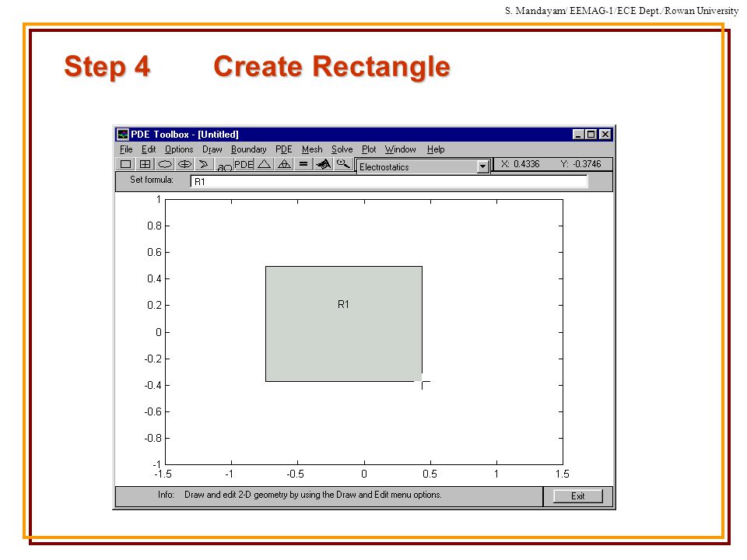747x560 pixels.
Task: Open the Plot menu
Action: (x=369, y=149)
